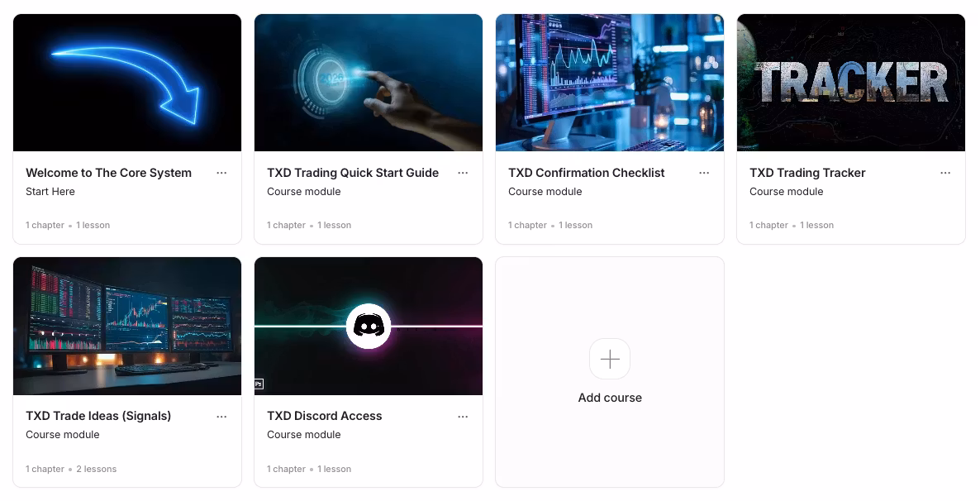Open three-dot menu for TXD Discord Access
Viewport: 980px width, 501px height.
click(x=463, y=417)
